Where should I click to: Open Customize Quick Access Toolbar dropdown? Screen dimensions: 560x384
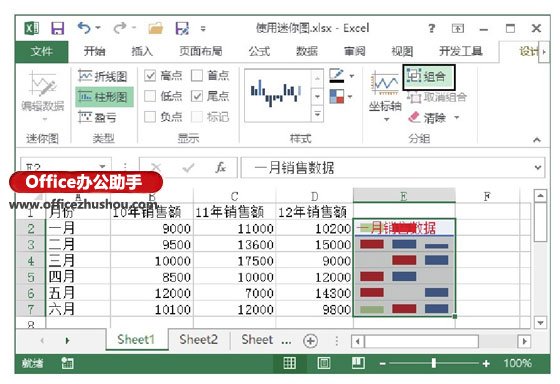point(203,28)
